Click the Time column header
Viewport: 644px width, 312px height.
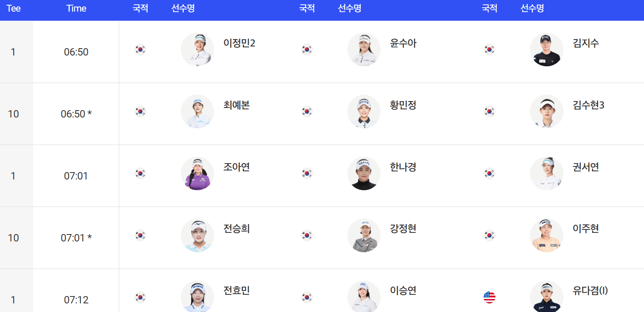click(76, 9)
